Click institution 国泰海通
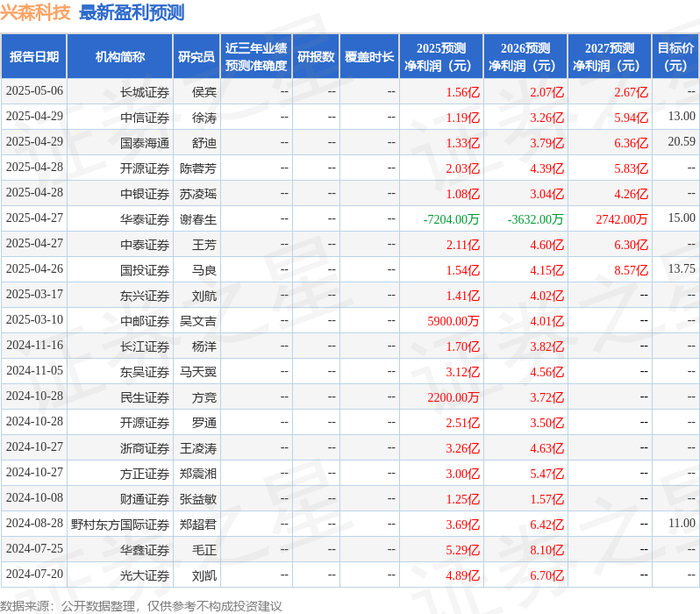 [x=145, y=143]
